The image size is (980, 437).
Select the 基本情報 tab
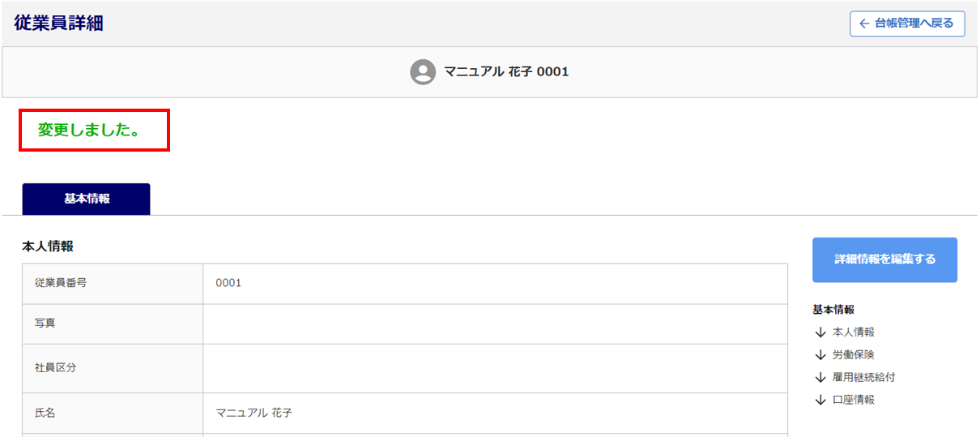tap(87, 199)
